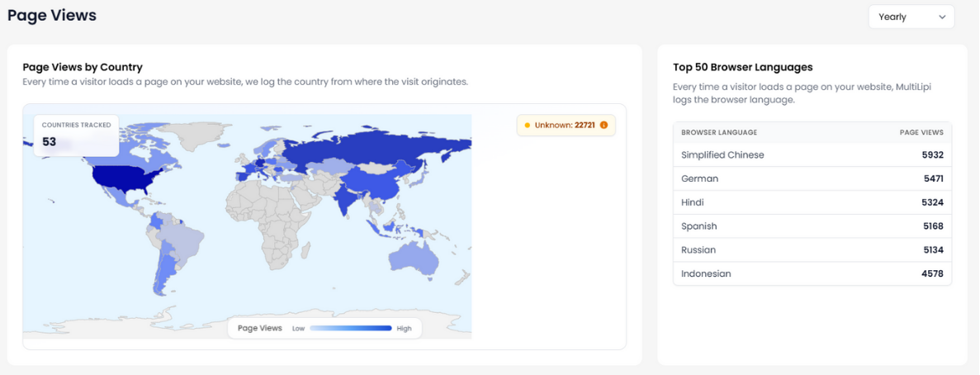The width and height of the screenshot is (980, 375).
Task: Click the info icon beside Unknown: 22721
Action: pos(604,125)
